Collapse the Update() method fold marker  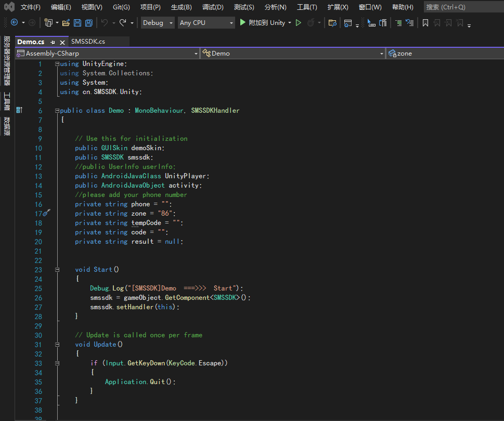pyautogui.click(x=57, y=345)
